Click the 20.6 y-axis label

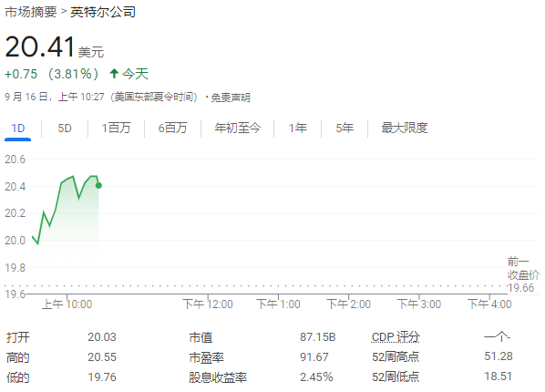(15, 160)
